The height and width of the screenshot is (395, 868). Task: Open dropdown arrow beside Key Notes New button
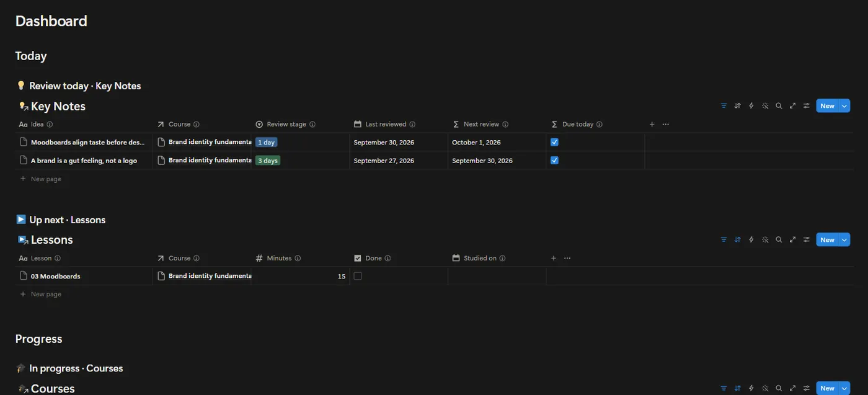click(844, 106)
